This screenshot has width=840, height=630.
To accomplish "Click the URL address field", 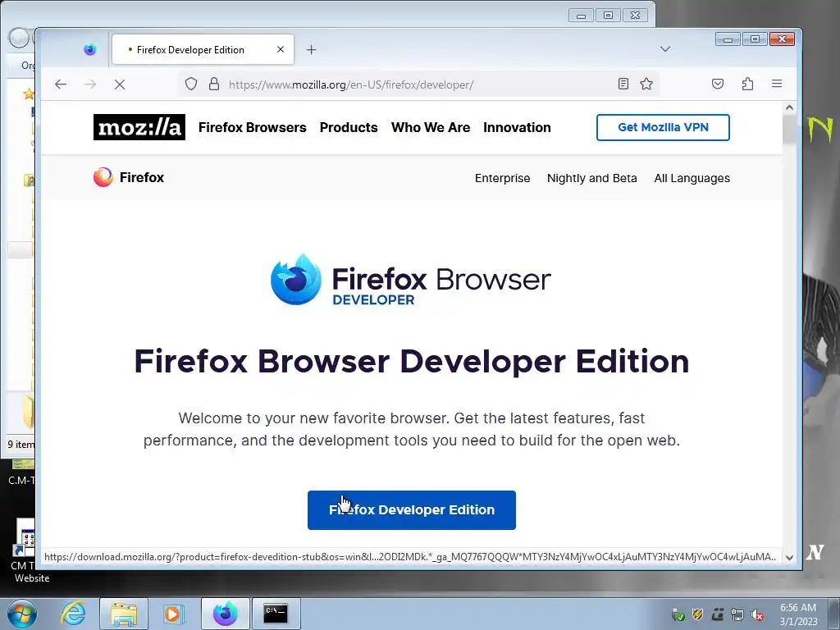I will tap(418, 84).
